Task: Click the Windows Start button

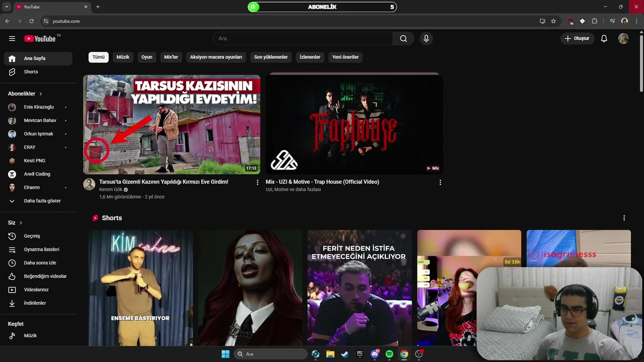Action: coord(225,354)
